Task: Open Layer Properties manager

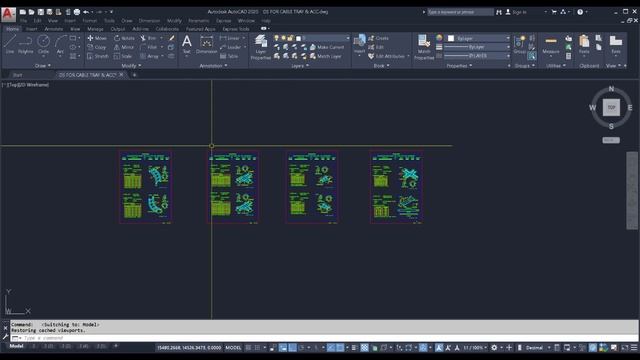Action: pos(260,47)
